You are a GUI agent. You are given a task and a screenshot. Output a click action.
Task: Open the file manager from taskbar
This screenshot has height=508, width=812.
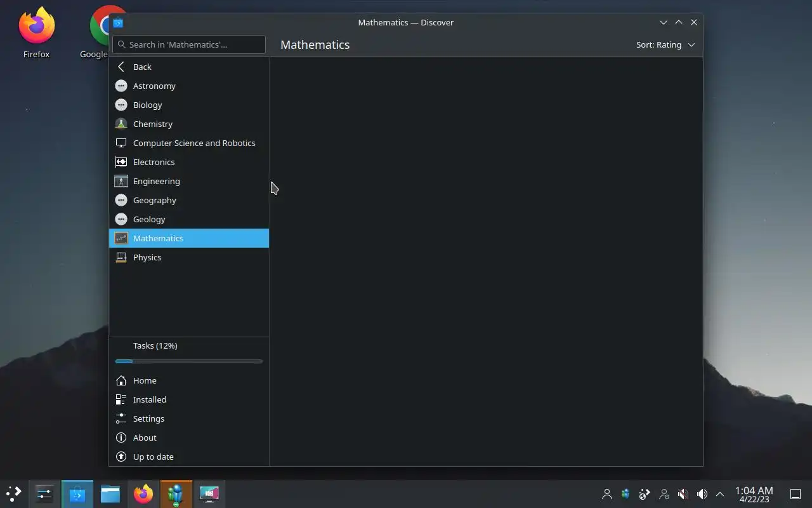pyautogui.click(x=110, y=493)
